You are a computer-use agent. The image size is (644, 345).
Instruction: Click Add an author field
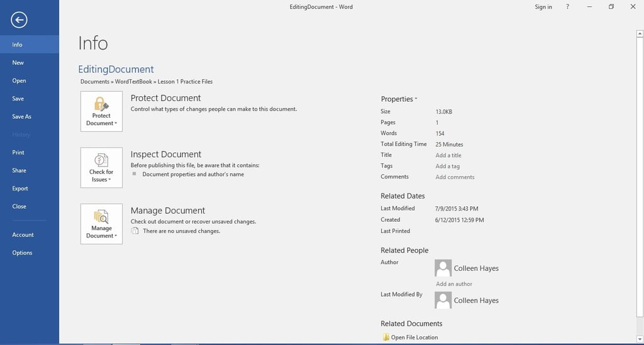point(454,284)
